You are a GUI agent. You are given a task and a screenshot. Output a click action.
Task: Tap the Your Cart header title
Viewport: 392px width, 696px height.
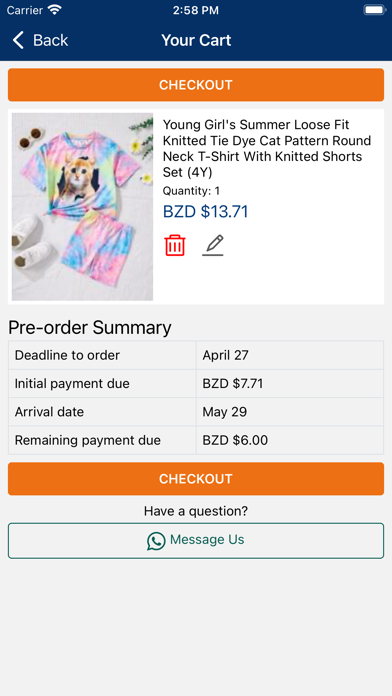(196, 40)
